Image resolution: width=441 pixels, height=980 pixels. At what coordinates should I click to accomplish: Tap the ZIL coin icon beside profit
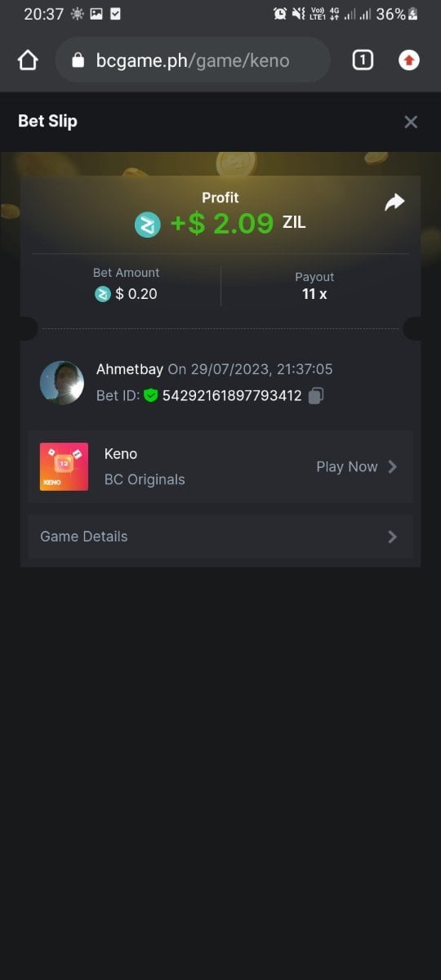pyautogui.click(x=148, y=224)
